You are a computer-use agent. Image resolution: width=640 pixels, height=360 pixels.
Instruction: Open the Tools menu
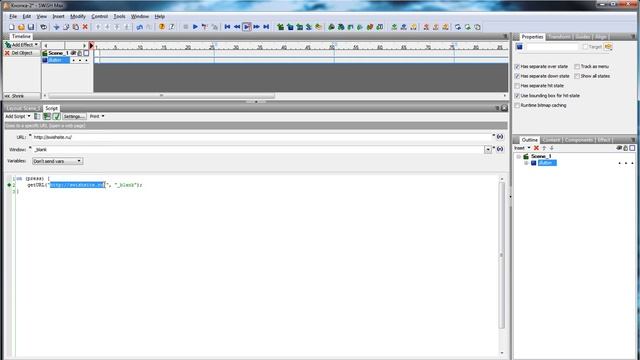[119, 16]
